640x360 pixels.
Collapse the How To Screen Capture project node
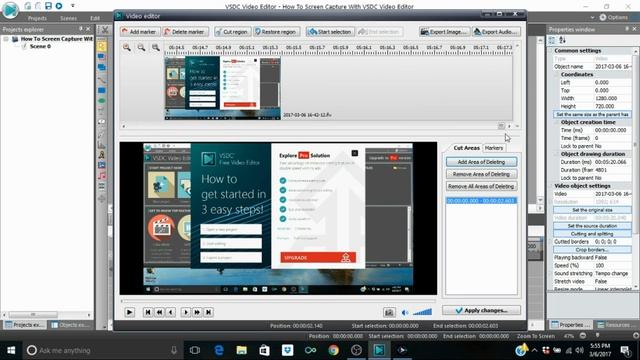6,39
